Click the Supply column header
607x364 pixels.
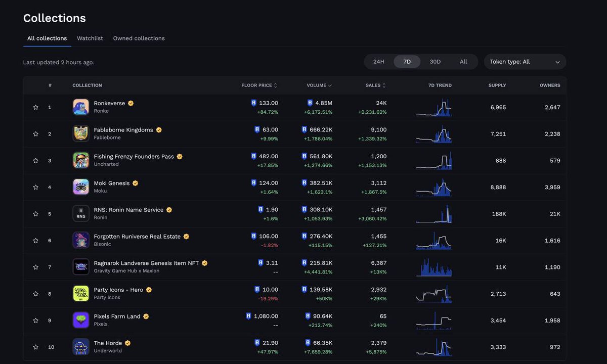[x=497, y=85]
